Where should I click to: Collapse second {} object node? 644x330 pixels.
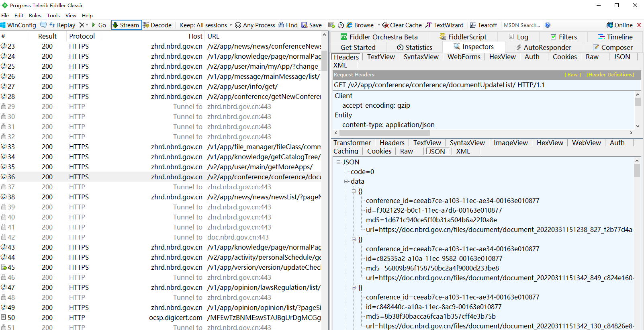(x=354, y=240)
